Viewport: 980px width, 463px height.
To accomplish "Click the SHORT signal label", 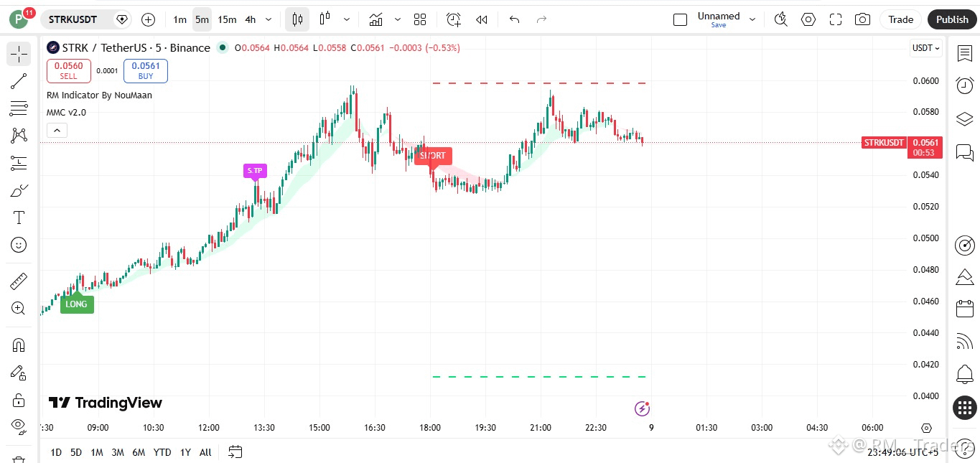I will pos(433,156).
